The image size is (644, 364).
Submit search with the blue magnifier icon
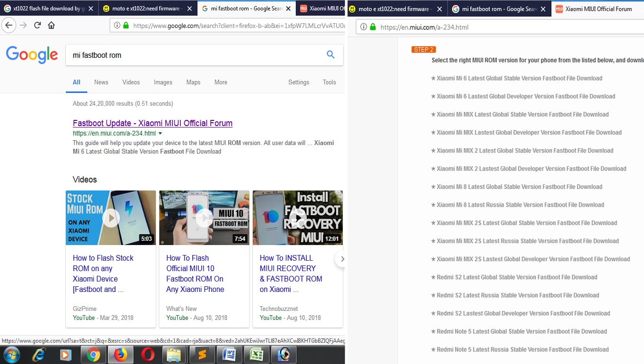click(331, 55)
